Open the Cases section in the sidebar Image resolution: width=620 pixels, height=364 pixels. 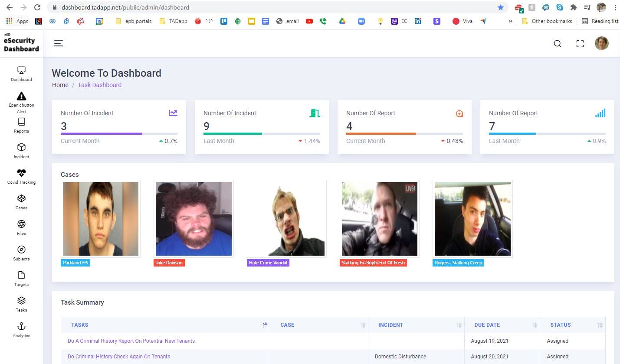pyautogui.click(x=21, y=201)
